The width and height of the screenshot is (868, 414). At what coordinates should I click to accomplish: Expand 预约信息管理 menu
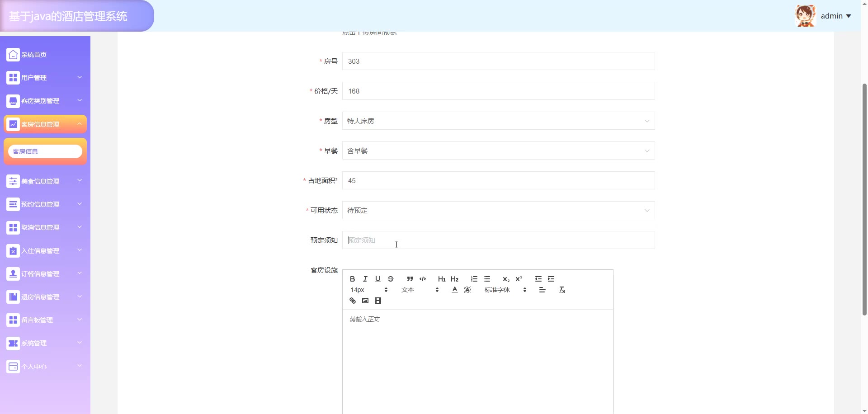pos(45,204)
